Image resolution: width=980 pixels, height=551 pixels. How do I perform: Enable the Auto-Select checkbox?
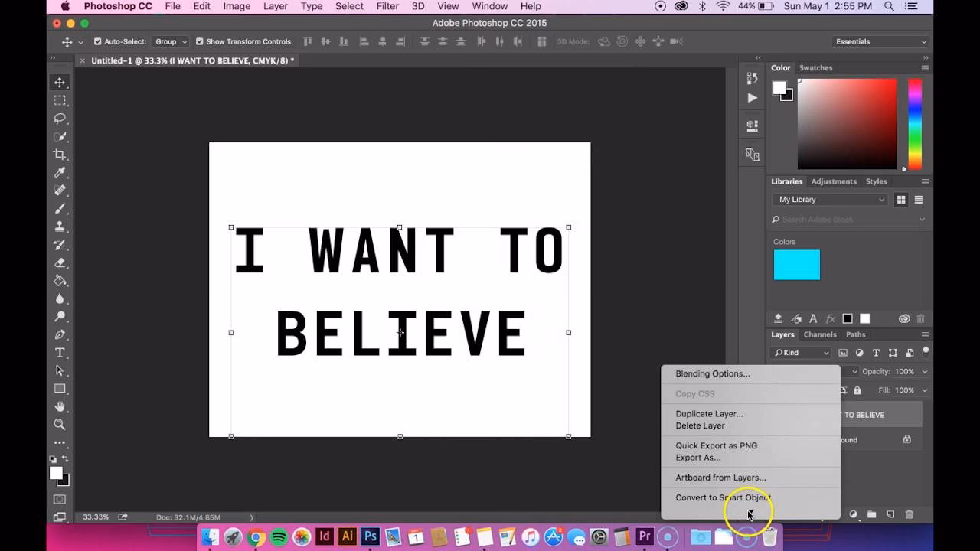click(x=97, y=41)
